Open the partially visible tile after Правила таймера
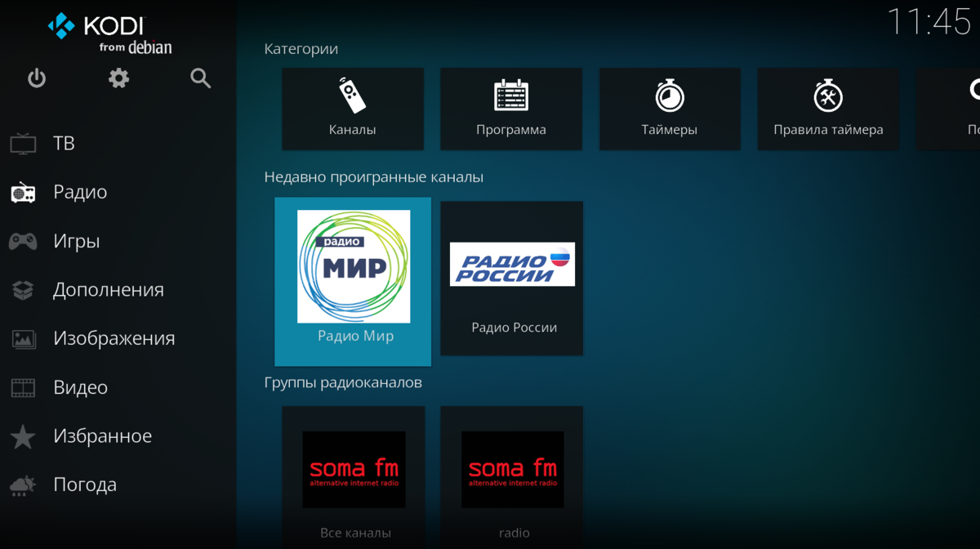 [x=949, y=109]
